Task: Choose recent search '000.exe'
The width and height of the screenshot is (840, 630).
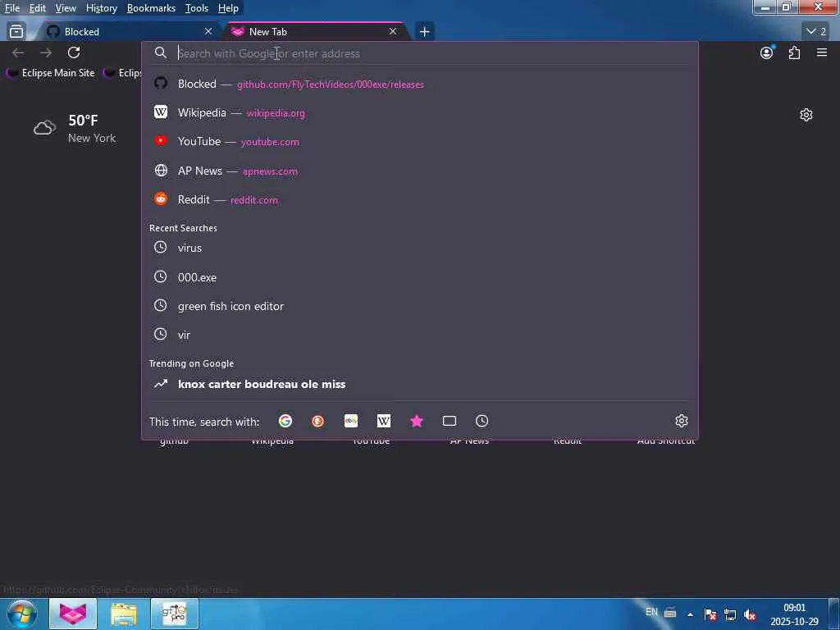Action: [x=419, y=277]
